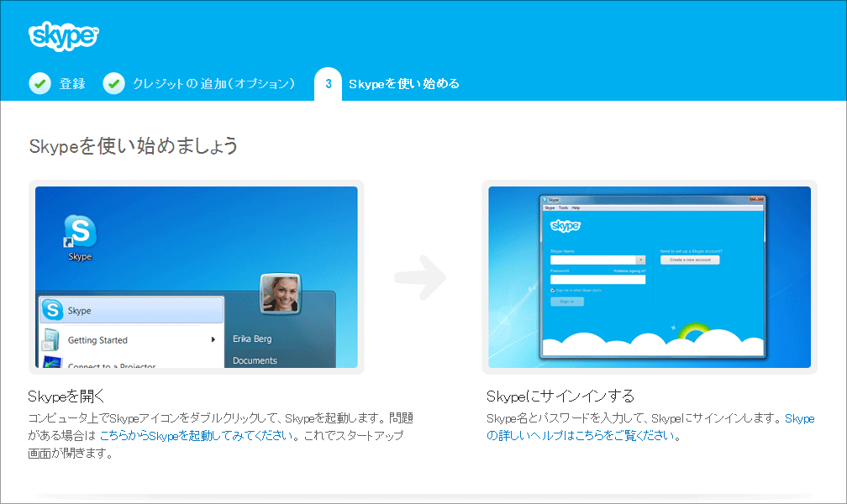847x504 pixels.
Task: Select the クレジットの追加(オプション) step
Action: pos(214,84)
